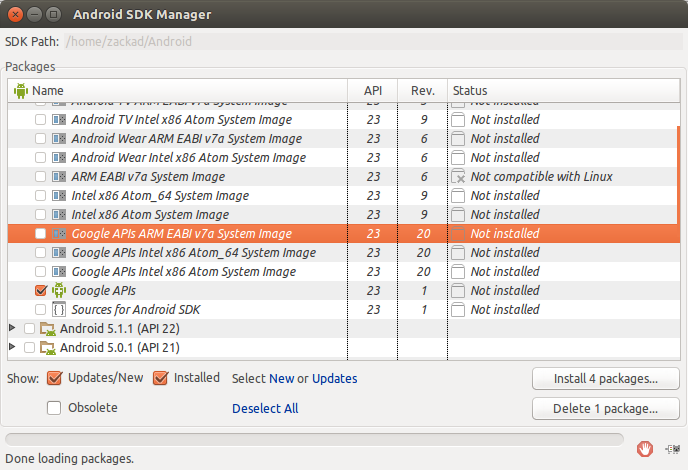Sort packages by the API column header

372,90
